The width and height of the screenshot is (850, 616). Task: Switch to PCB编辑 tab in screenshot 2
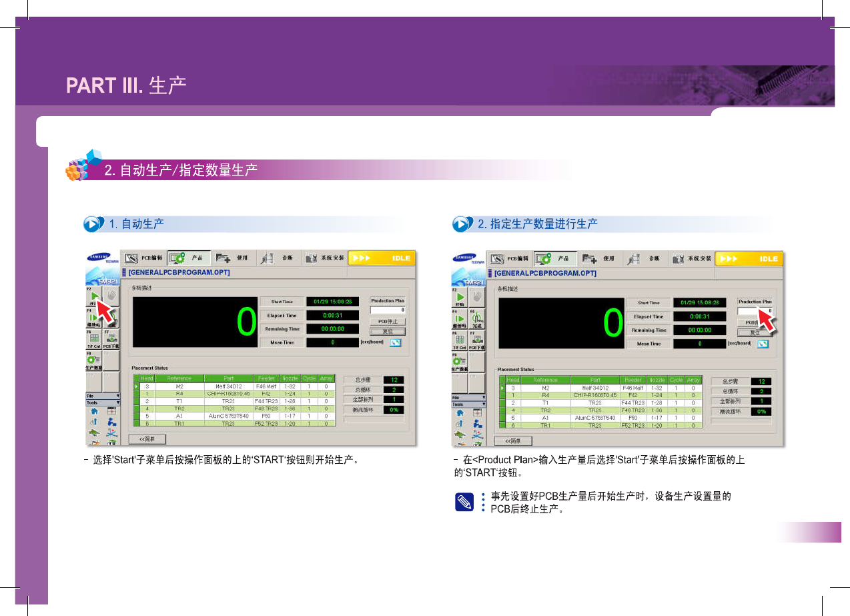[x=510, y=258]
